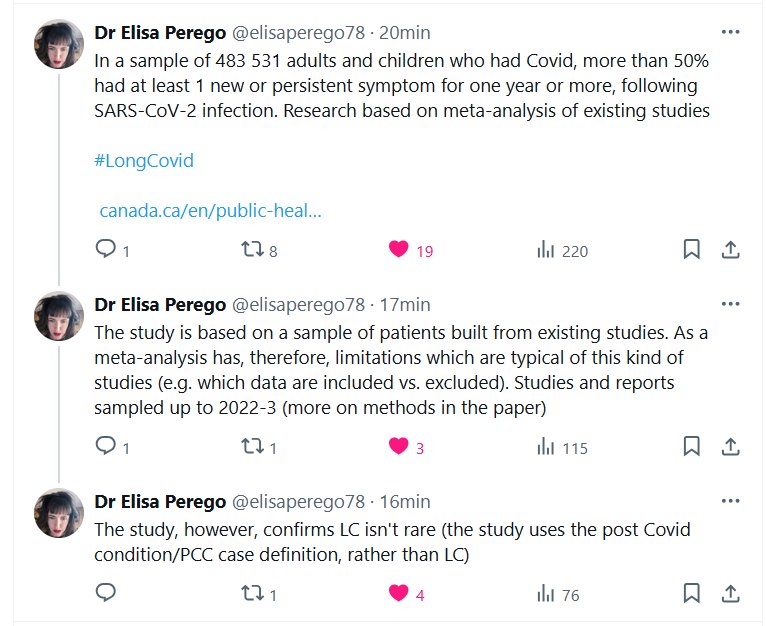Share the first tweet in the thread
This screenshot has height=626, width=766.
click(x=730, y=250)
